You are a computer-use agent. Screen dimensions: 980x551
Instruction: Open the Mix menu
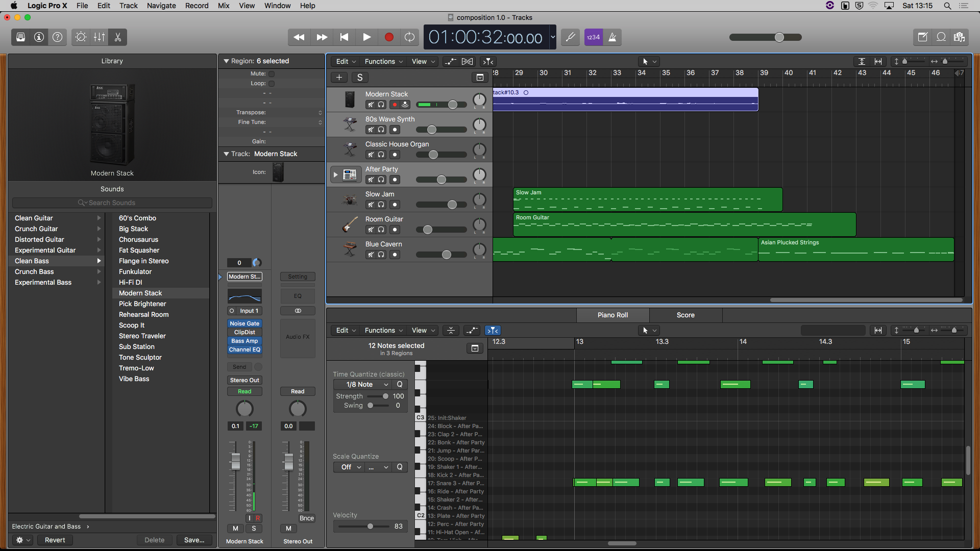click(223, 6)
